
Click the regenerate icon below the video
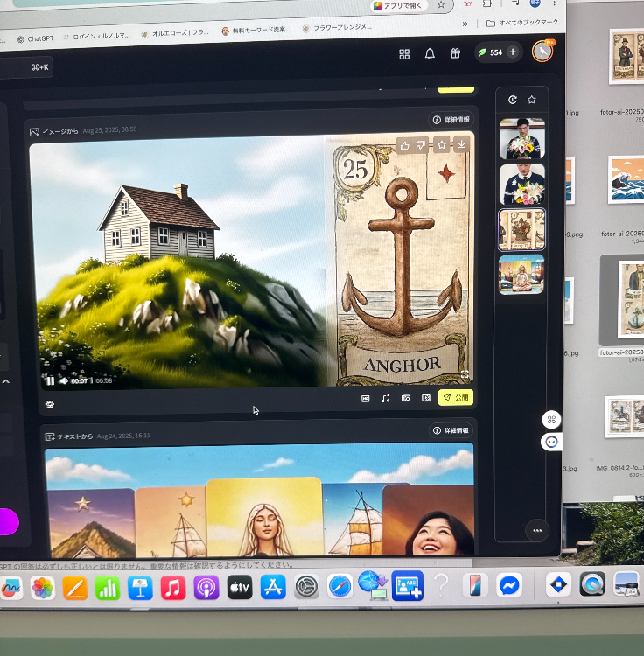(50, 404)
